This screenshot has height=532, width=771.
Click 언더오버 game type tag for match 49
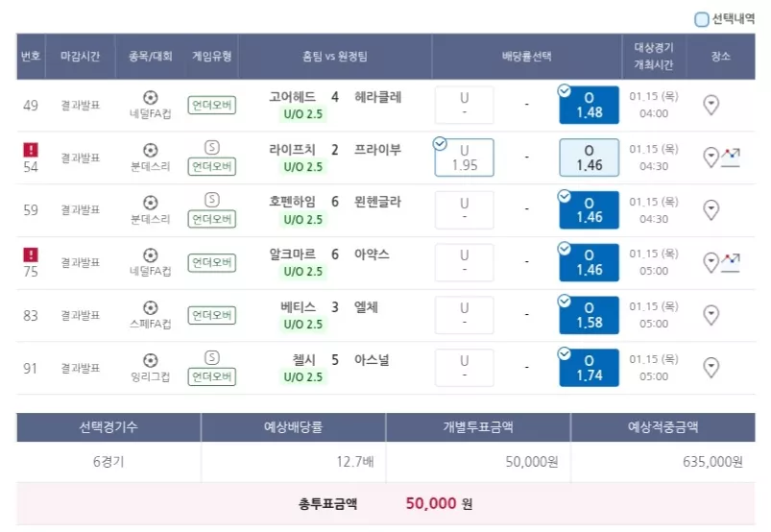click(212, 105)
